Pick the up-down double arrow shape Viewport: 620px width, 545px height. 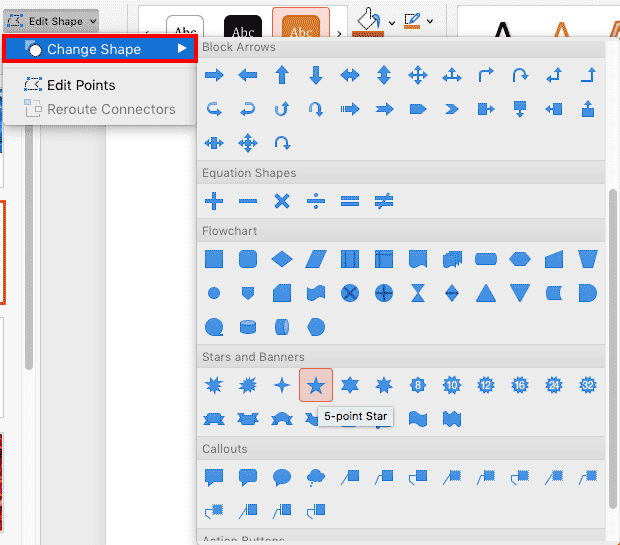(x=384, y=75)
